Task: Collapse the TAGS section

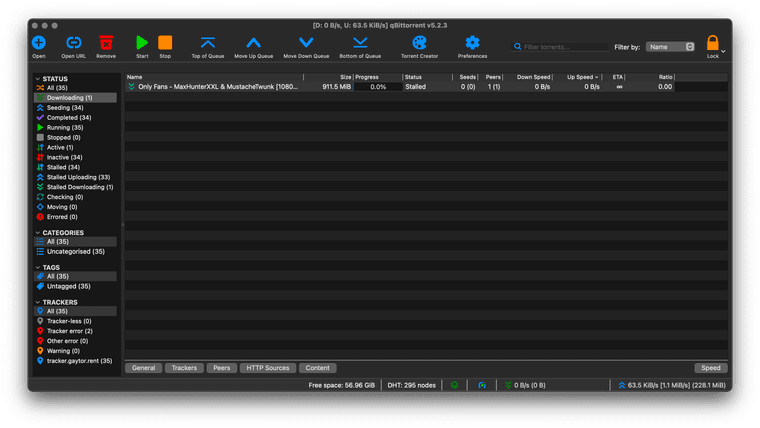Action: [x=38, y=268]
